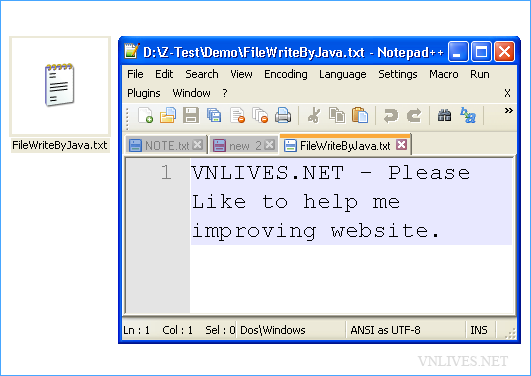531x376 pixels.
Task: Click in the text editor on 'VNLIVES.NET'
Action: point(268,173)
